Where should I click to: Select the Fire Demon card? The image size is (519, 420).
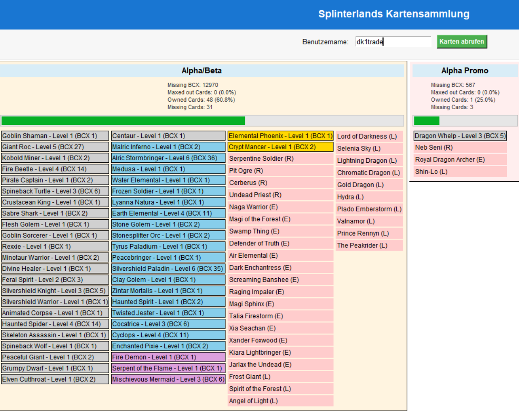(x=168, y=357)
